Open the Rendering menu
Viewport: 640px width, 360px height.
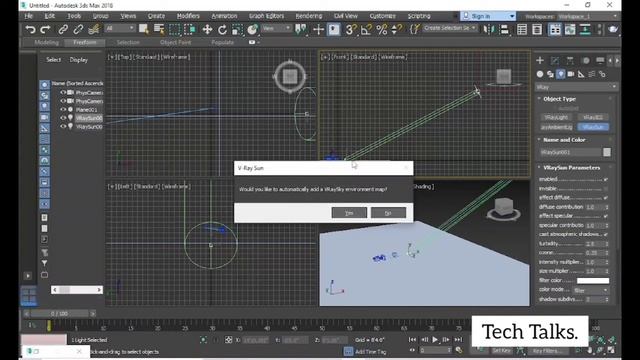(309, 16)
